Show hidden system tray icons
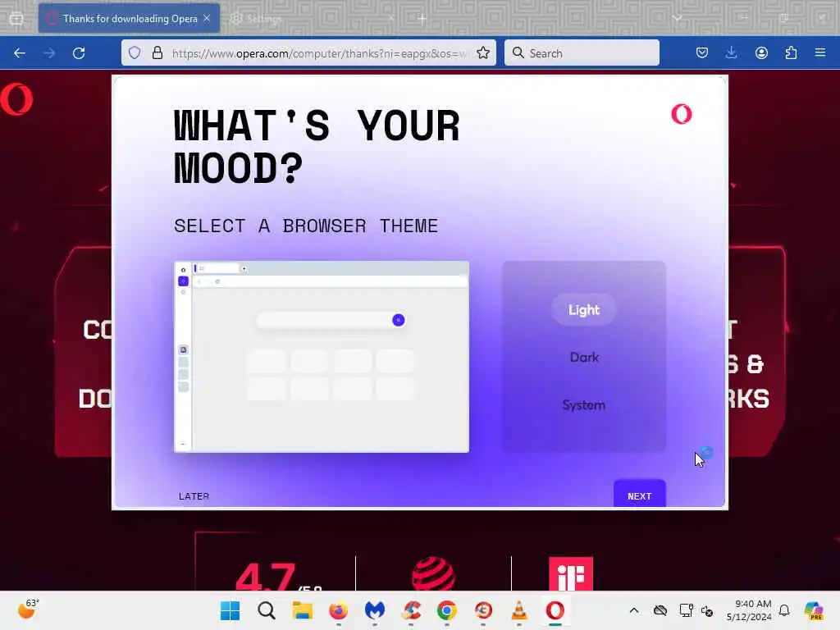840x630 pixels. (x=634, y=610)
